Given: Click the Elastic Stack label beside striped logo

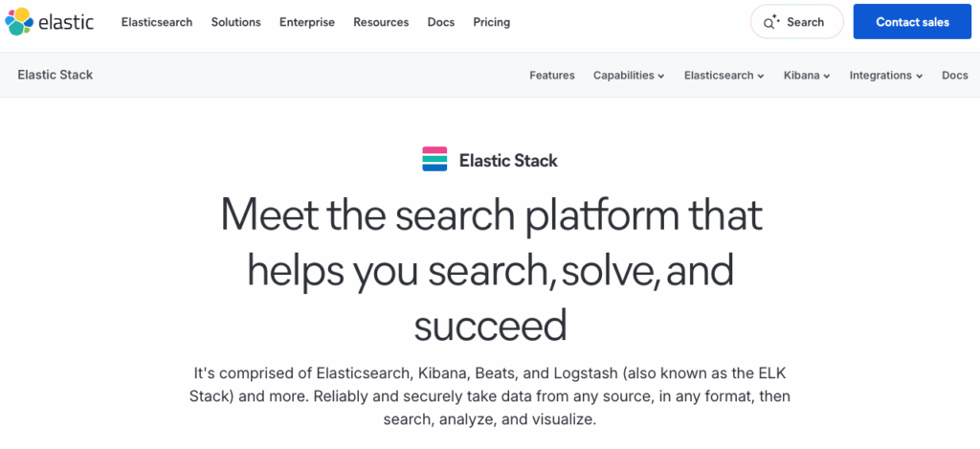Looking at the screenshot, I should 508,161.
